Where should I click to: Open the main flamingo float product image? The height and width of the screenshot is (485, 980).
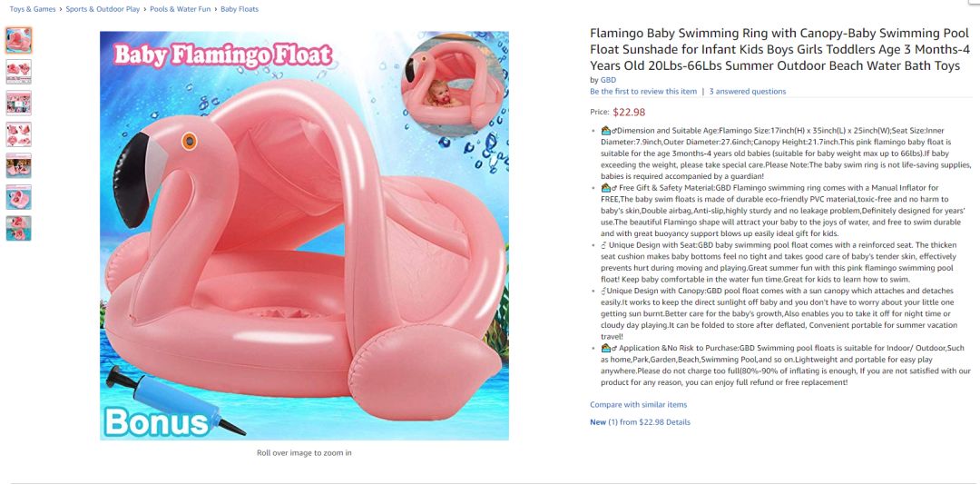[304, 235]
